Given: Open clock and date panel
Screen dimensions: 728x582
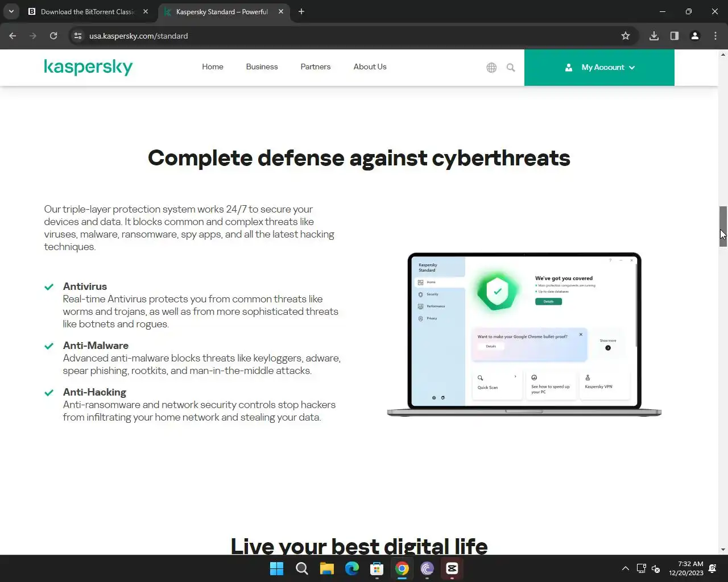Looking at the screenshot, I should [x=686, y=568].
